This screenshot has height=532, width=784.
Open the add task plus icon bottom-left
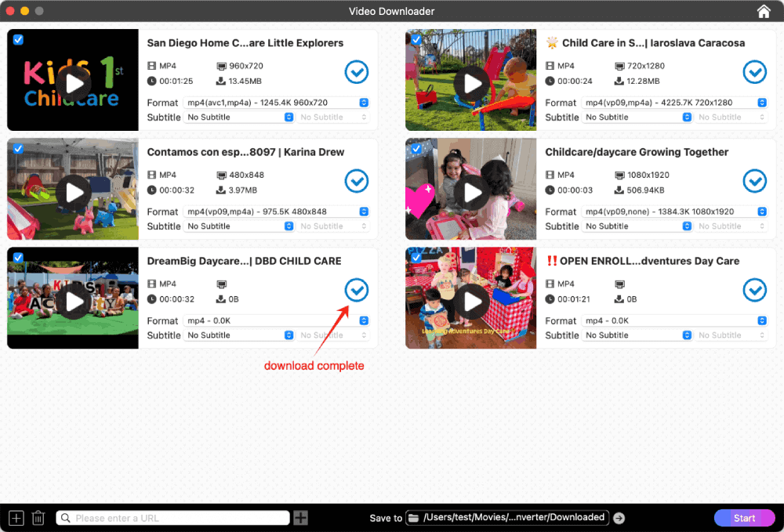point(16,518)
